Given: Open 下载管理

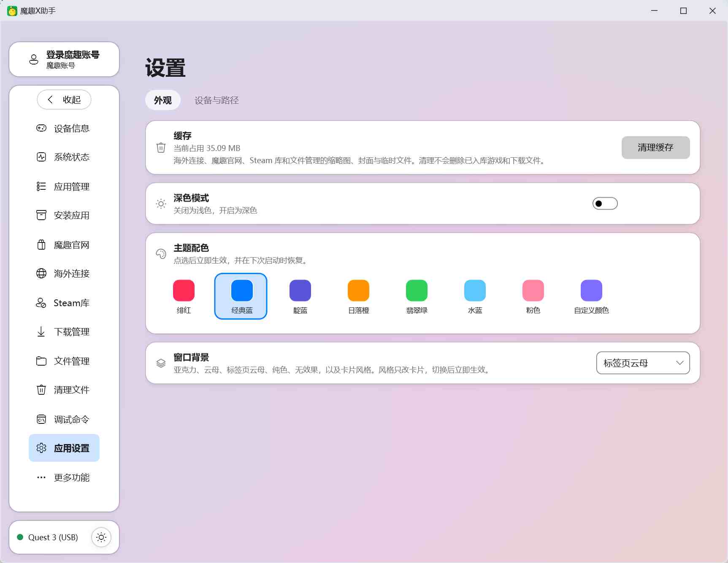Looking at the screenshot, I should pyautogui.click(x=64, y=332).
